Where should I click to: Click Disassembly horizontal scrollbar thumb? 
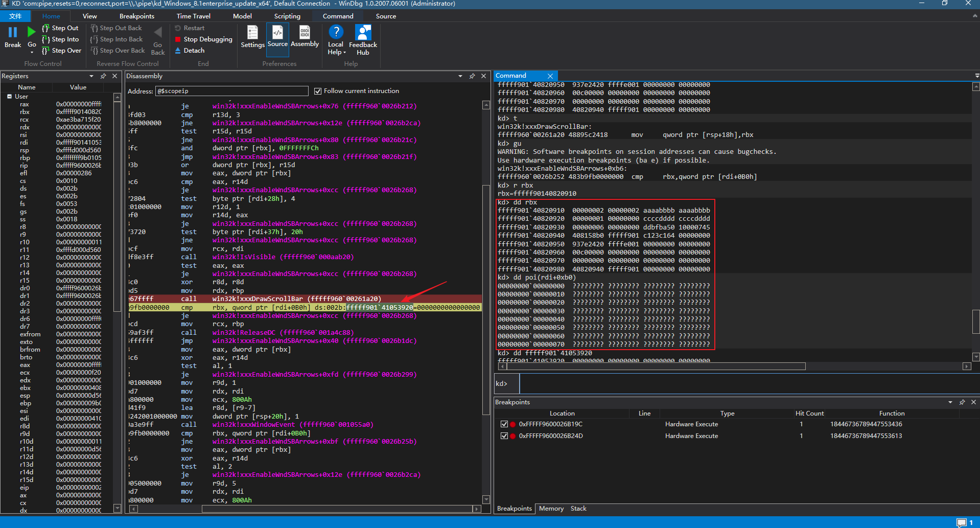click(x=337, y=509)
